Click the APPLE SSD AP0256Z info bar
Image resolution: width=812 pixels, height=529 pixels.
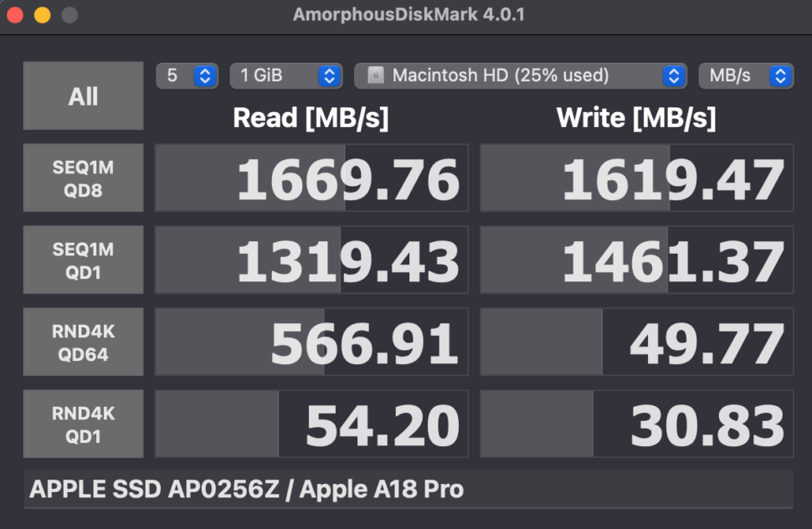coord(406,490)
